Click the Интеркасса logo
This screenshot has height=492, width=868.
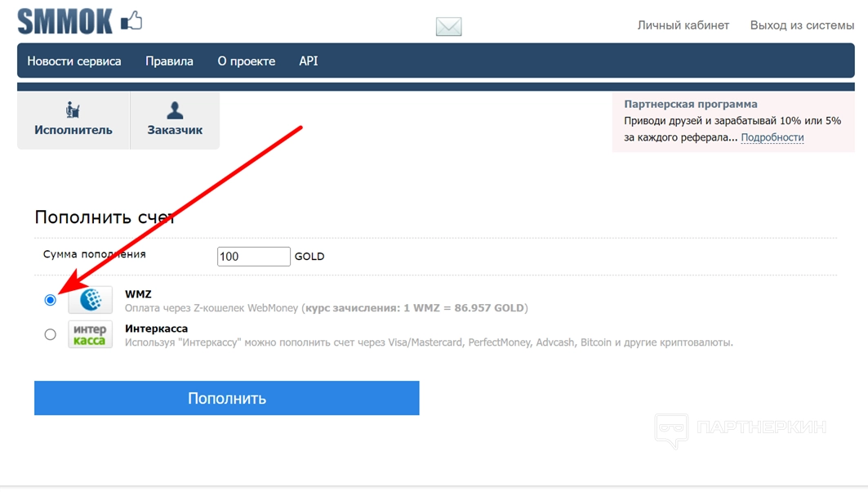pyautogui.click(x=91, y=334)
